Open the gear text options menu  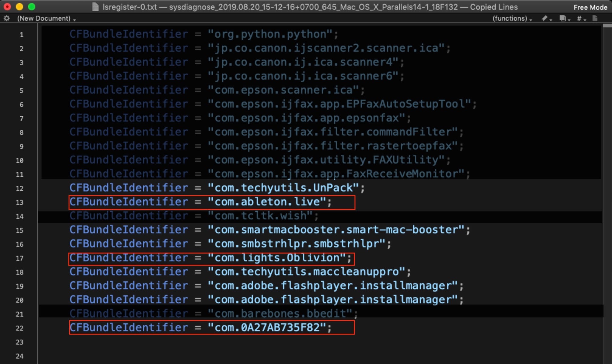(x=7, y=19)
